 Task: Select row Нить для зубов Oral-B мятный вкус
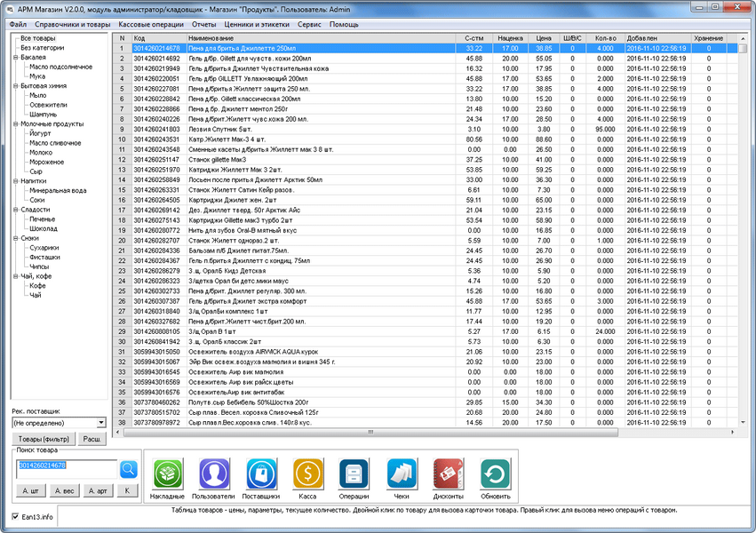click(425, 230)
